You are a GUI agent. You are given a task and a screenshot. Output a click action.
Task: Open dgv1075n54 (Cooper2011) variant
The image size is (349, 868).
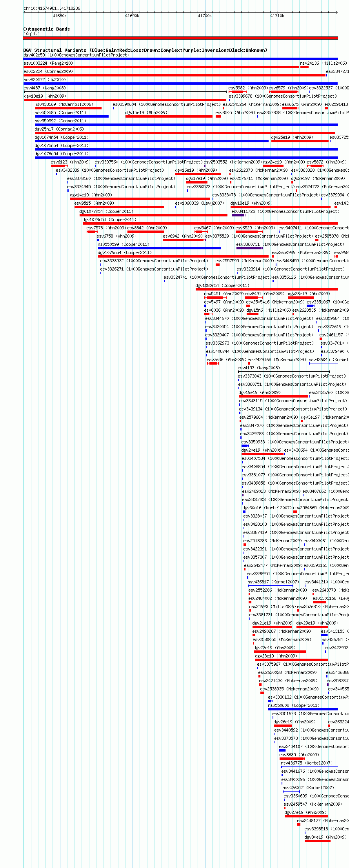pos(62,145)
